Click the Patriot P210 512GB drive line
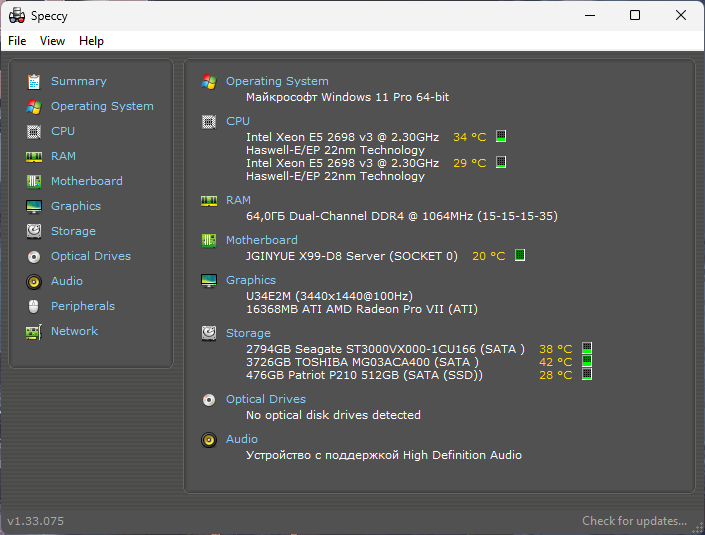Screen dimensions: 705x535 pos(364,375)
